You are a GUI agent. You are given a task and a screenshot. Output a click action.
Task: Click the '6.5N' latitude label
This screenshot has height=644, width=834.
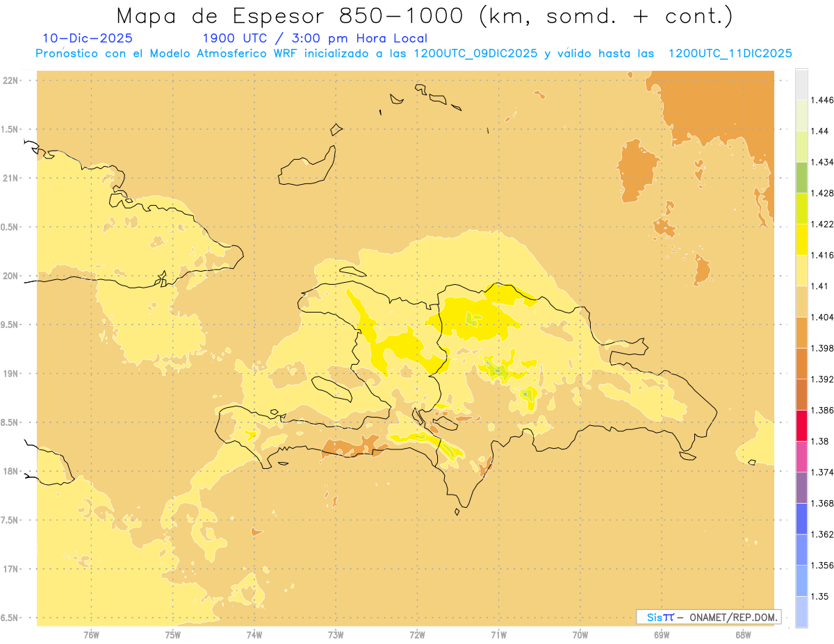coord(10,618)
